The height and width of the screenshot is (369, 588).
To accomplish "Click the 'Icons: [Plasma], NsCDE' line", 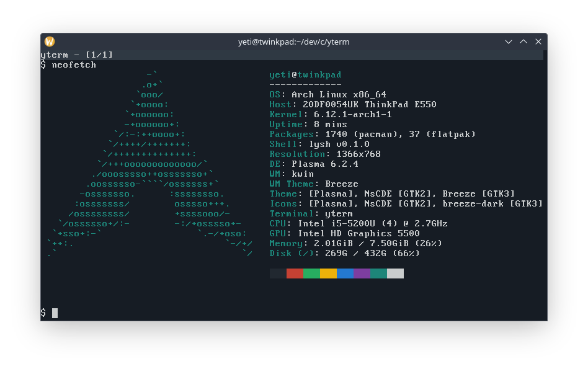I will click(406, 203).
